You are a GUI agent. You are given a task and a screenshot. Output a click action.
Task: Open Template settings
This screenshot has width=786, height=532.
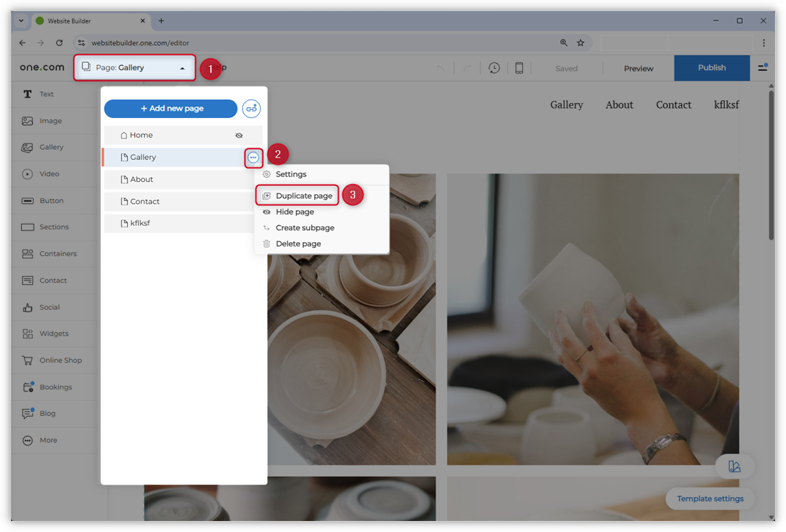click(710, 499)
